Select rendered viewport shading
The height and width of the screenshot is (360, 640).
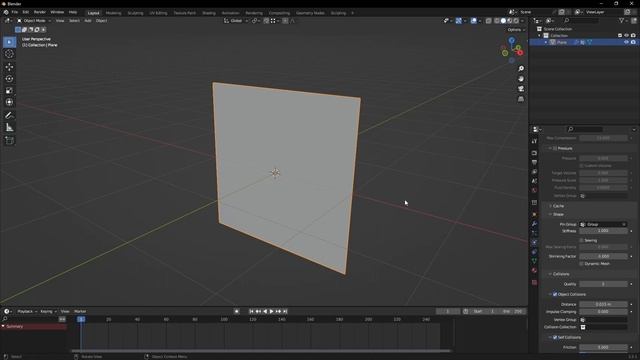516,21
